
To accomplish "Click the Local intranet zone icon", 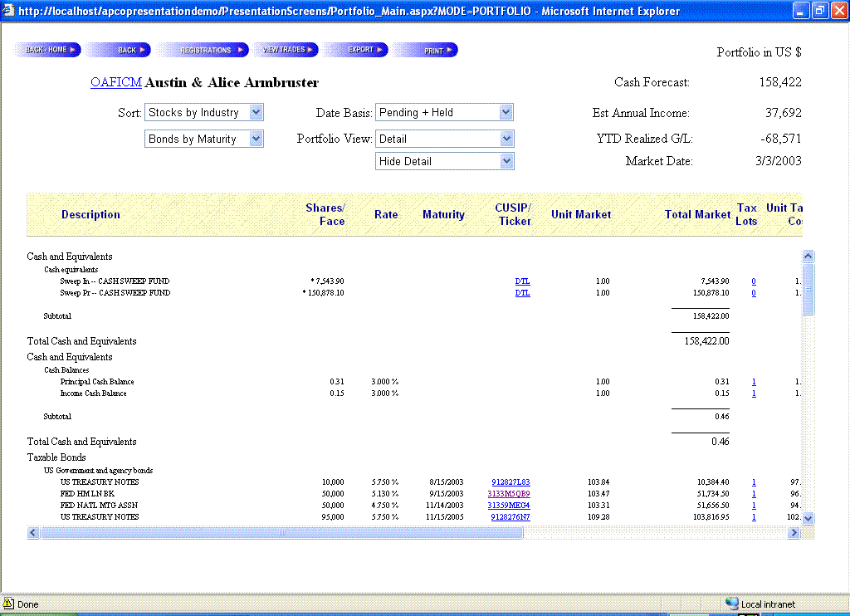I will pyautogui.click(x=732, y=604).
